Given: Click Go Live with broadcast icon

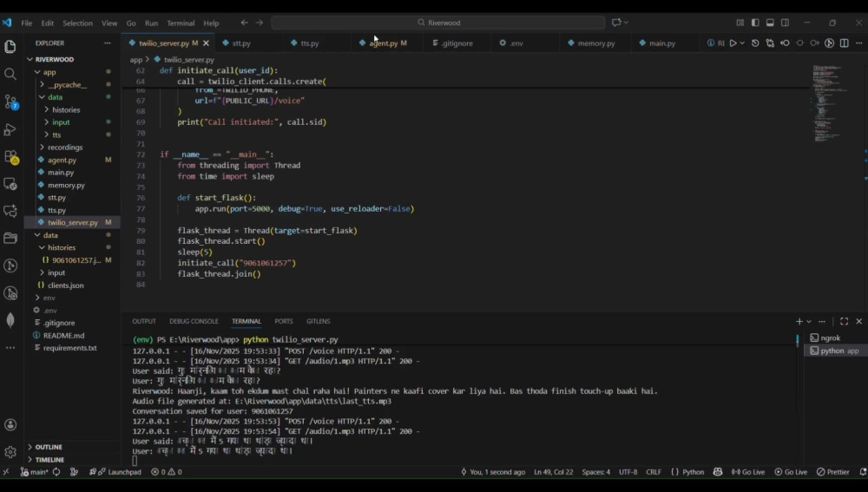Looking at the screenshot, I should tap(748, 472).
